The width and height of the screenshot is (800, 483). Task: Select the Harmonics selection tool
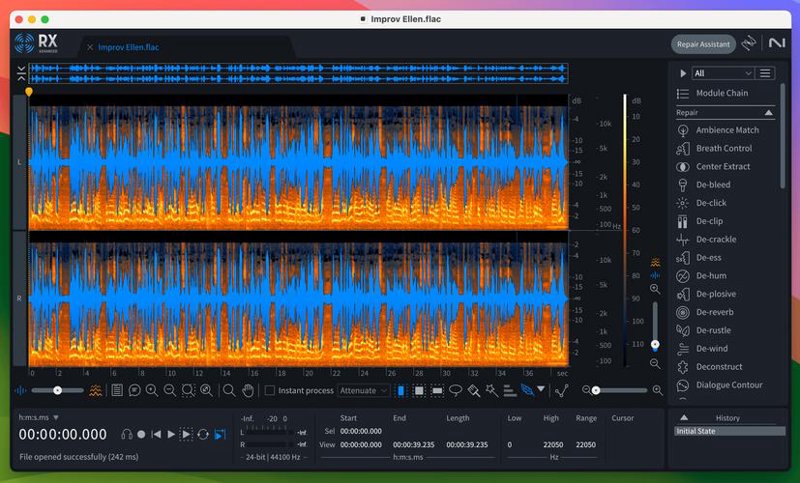coord(509,391)
